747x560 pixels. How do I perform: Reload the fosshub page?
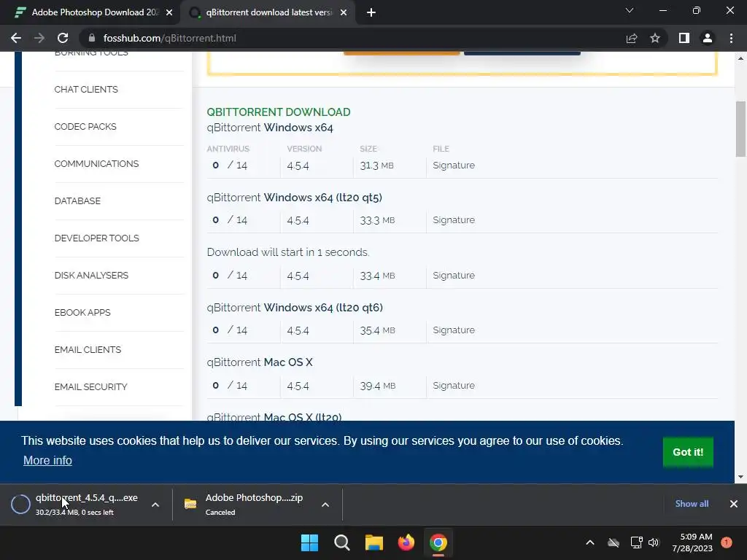(x=63, y=38)
